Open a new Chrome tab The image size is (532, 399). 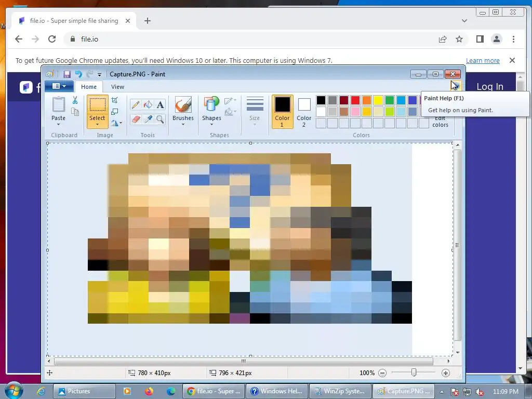click(x=147, y=21)
